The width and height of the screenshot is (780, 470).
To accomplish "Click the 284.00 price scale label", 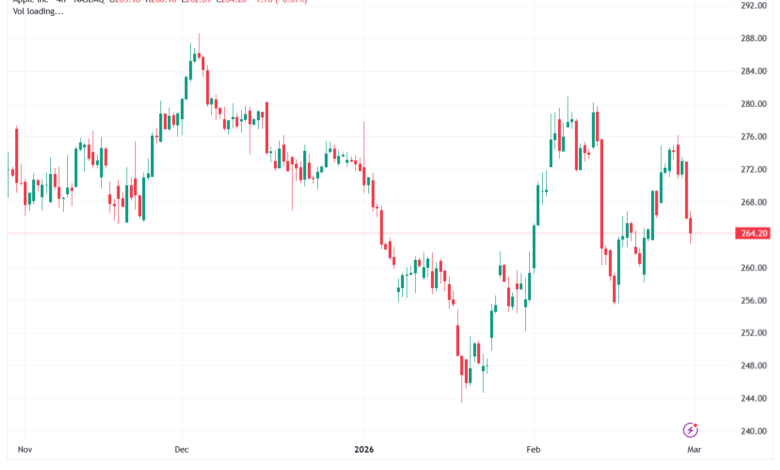I will tap(753, 71).
